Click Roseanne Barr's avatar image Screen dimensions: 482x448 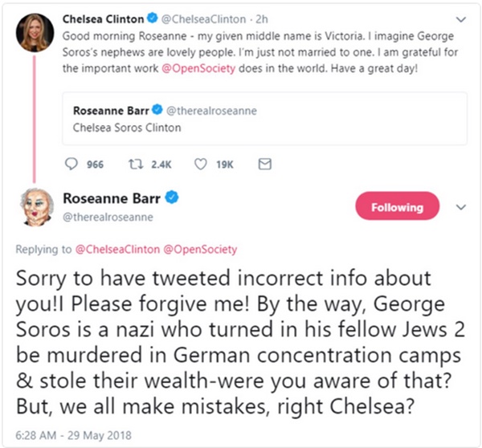(35, 207)
